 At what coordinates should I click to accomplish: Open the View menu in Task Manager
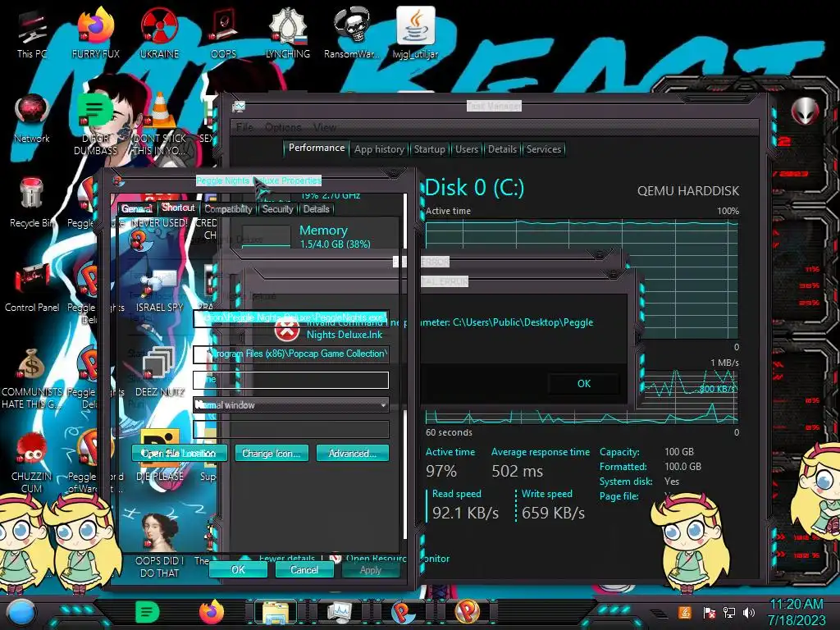click(x=325, y=127)
